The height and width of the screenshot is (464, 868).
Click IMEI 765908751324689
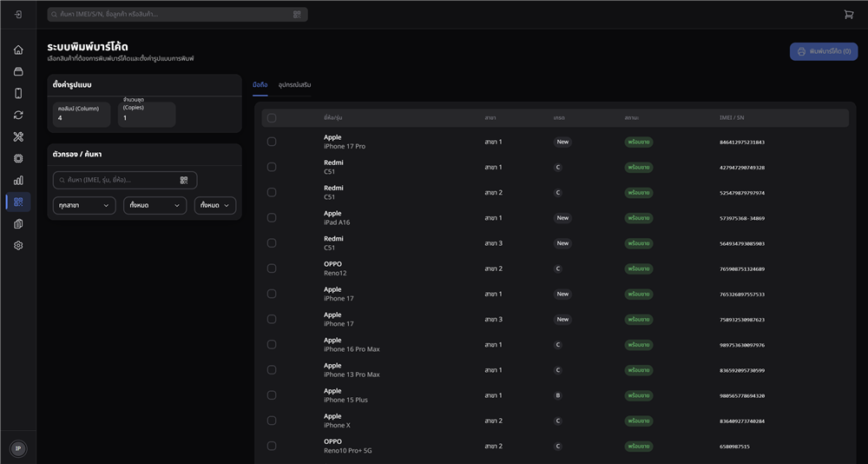coord(742,268)
